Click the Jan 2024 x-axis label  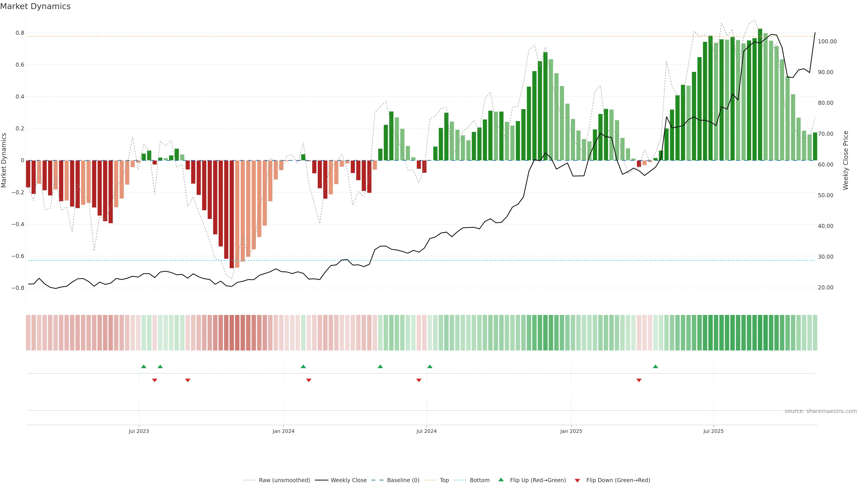(283, 431)
